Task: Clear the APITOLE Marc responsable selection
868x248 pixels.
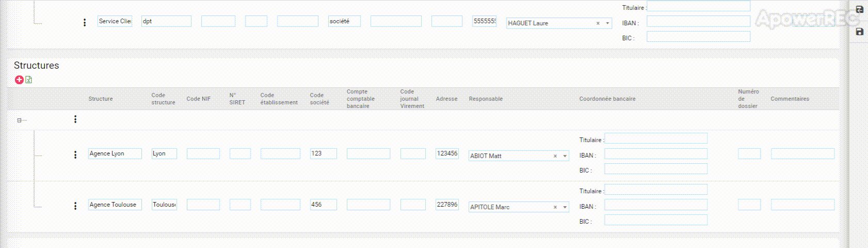Action: 555,207
